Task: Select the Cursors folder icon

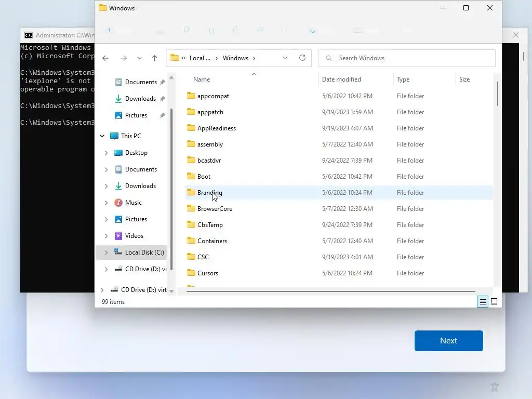Action: tap(191, 273)
